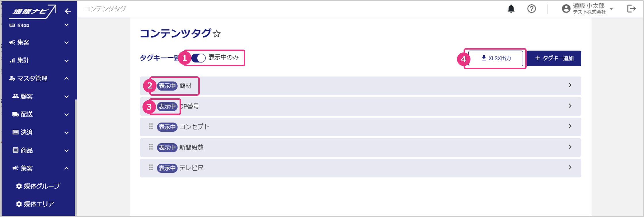Collapse sidebar with back arrow icon
Screen dimensions: 644x217
pos(68,11)
